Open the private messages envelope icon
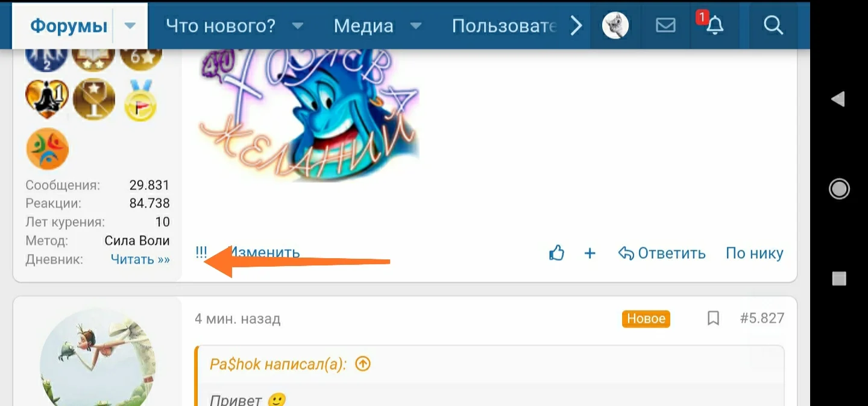 (x=665, y=25)
